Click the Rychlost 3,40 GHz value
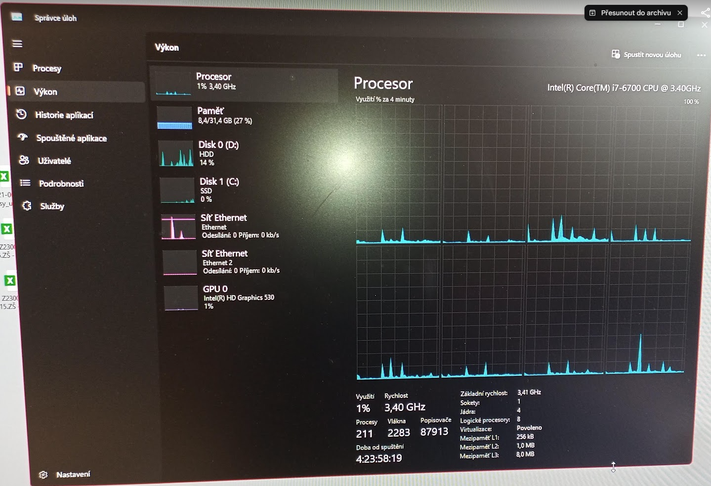Viewport: 711px width, 486px height. [x=405, y=407]
